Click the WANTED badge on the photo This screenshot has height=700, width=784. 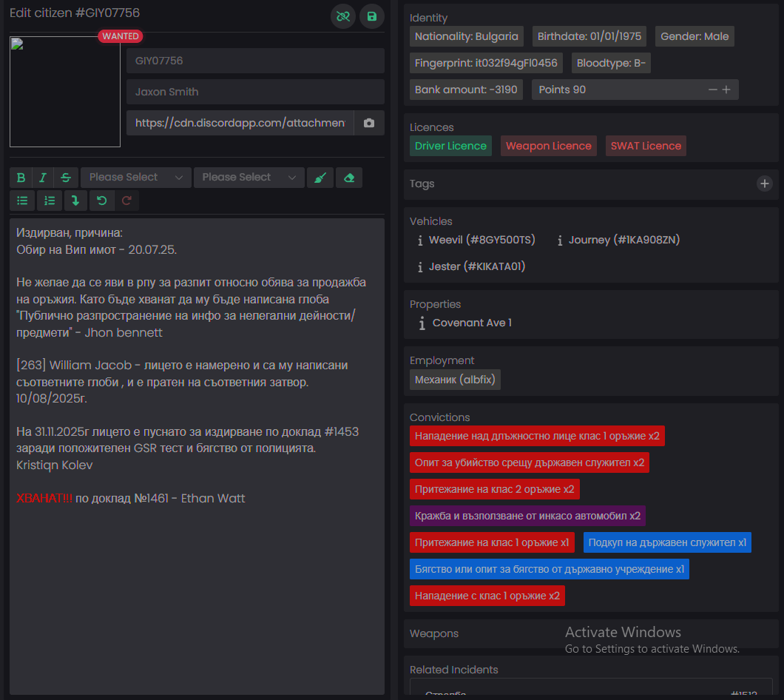pyautogui.click(x=121, y=36)
